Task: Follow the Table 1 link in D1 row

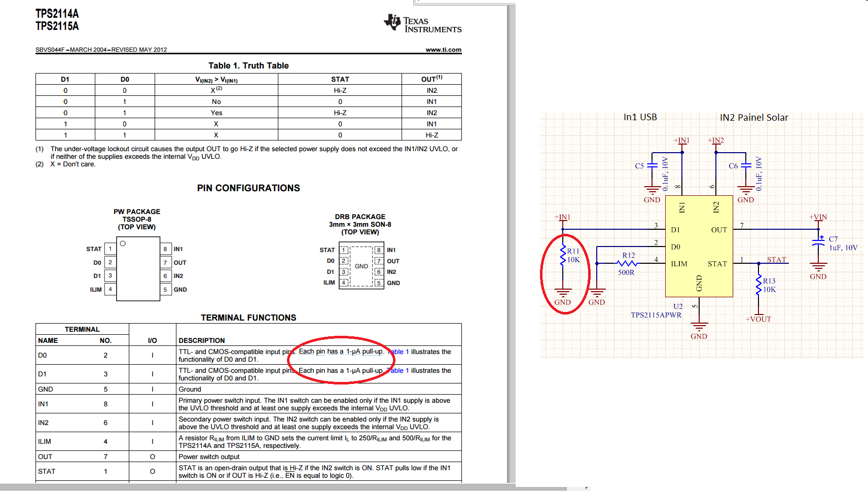Action: pyautogui.click(x=398, y=370)
